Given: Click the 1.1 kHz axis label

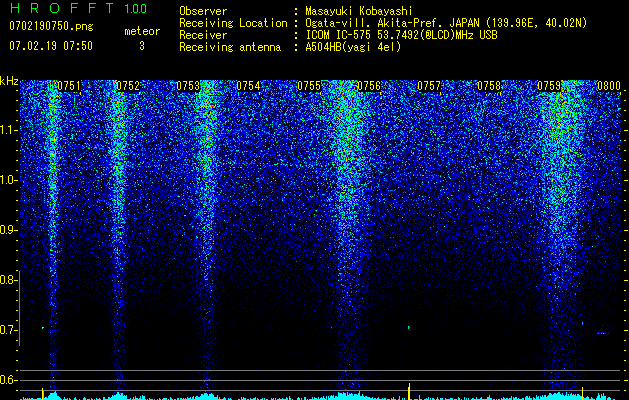Looking at the screenshot, I should point(9,130).
